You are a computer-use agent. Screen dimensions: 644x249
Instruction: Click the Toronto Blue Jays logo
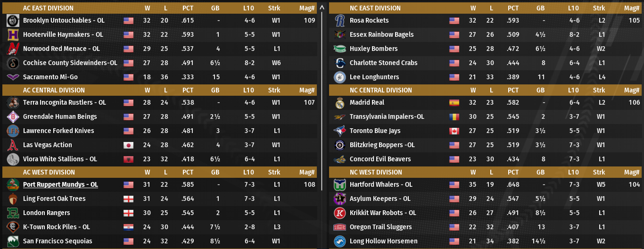coord(339,131)
